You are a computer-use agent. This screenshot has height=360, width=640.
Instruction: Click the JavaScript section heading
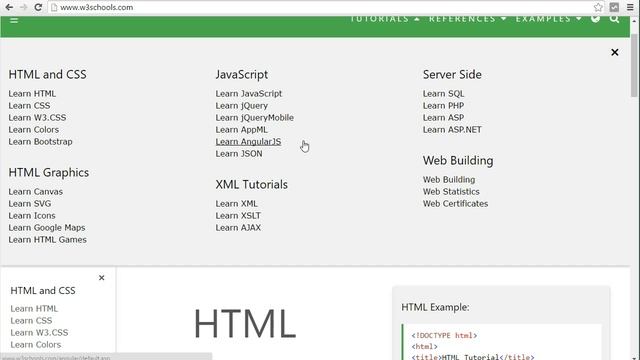click(242, 75)
